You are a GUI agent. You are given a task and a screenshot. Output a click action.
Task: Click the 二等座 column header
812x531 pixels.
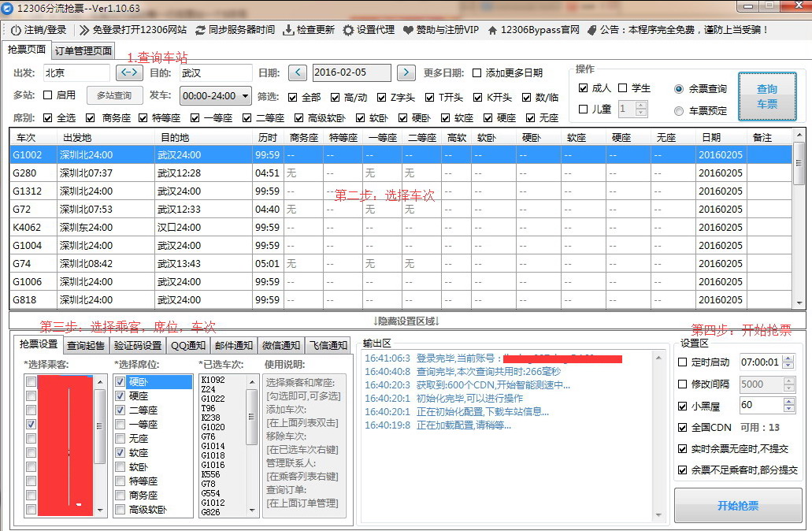[x=422, y=138]
